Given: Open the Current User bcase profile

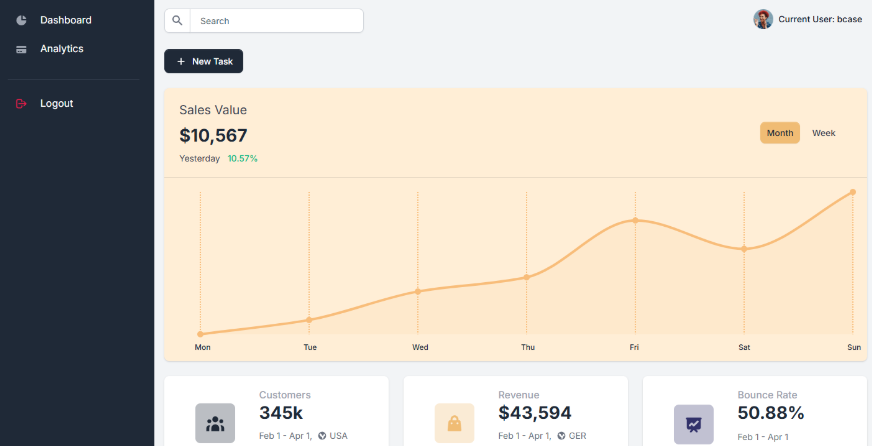Looking at the screenshot, I should coord(819,20).
